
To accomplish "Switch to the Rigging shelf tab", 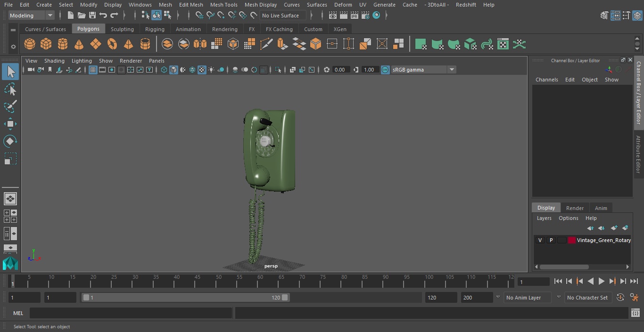I will [155, 29].
